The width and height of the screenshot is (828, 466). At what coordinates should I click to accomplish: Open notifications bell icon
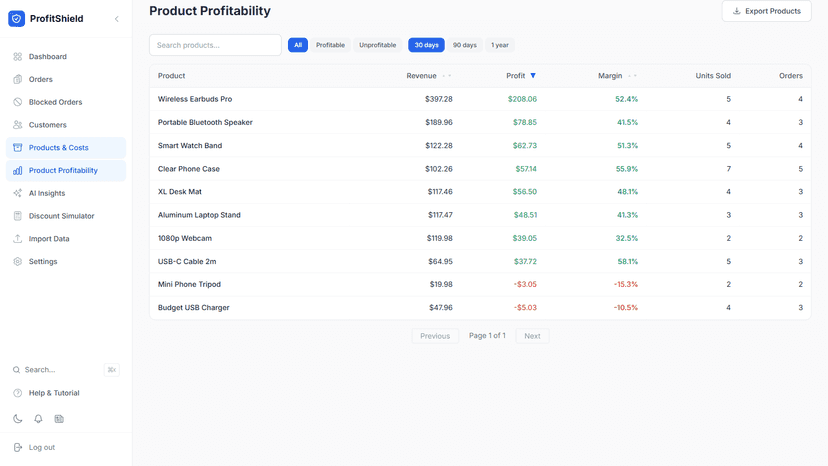point(38,419)
